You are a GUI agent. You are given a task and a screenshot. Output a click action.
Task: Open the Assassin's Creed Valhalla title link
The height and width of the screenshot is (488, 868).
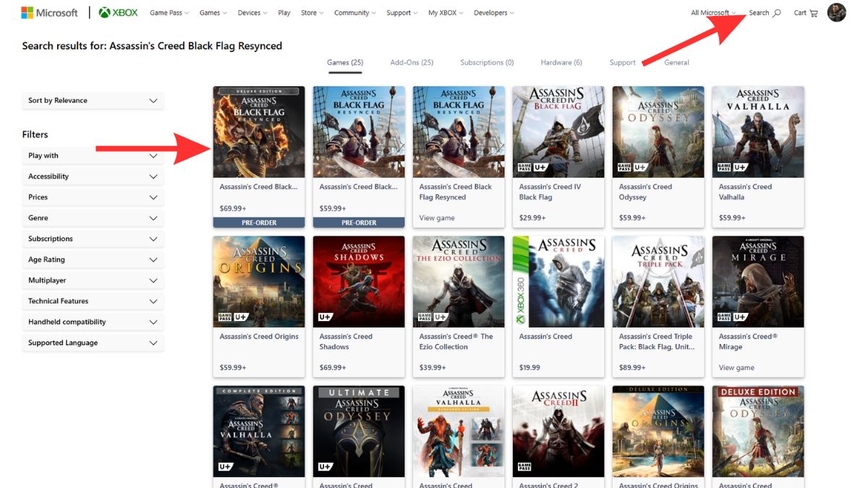coord(745,192)
